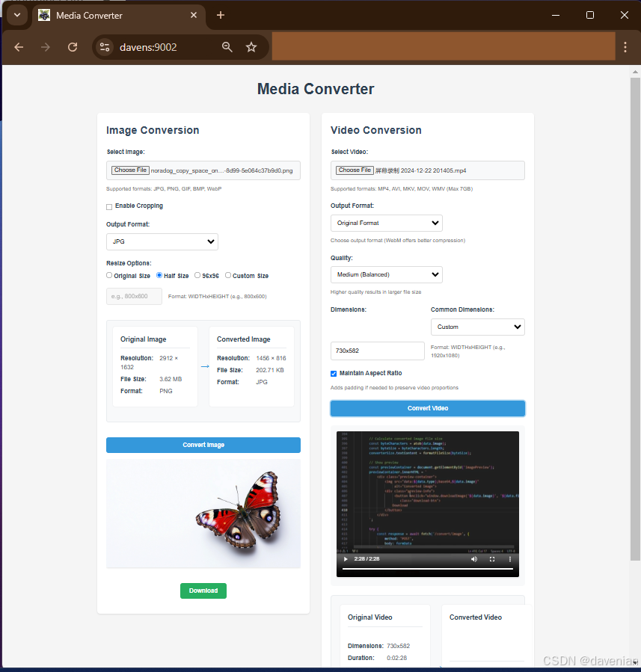This screenshot has width=641, height=672.
Task: Click Original Video dimensions 730x582
Action: coord(399,646)
